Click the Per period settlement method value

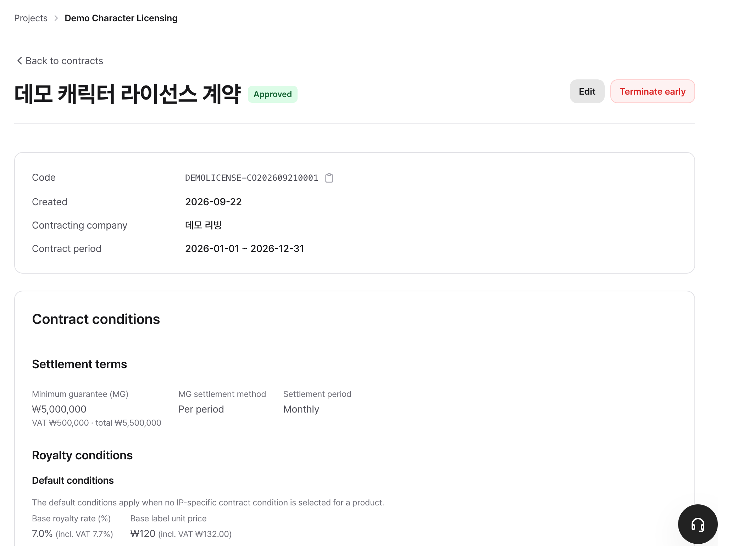click(x=201, y=409)
